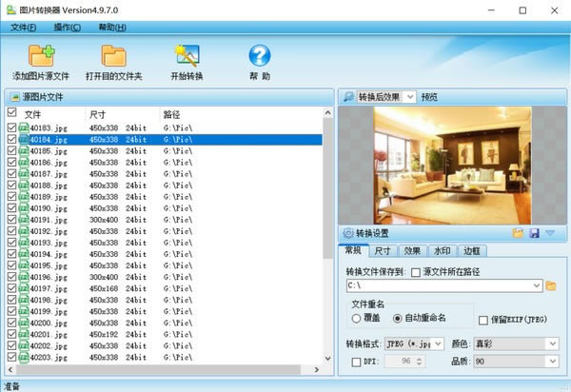
Task: Collapse 转换设置 with the blue triangle icon
Action: coord(550,232)
